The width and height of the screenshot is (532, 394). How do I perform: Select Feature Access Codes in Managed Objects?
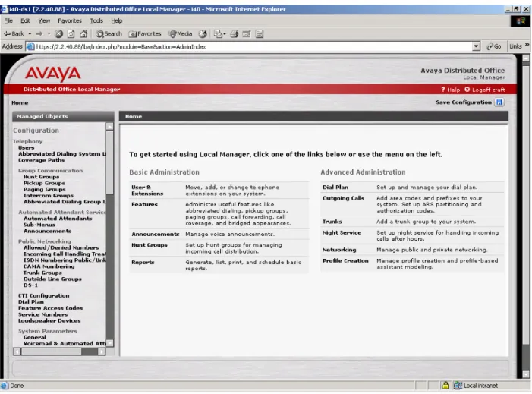coord(50,308)
